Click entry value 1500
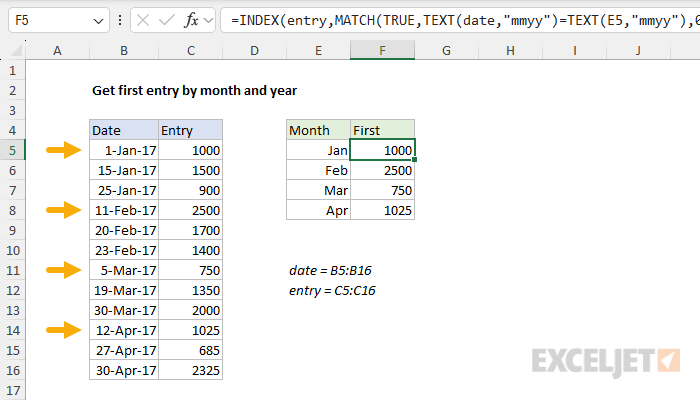Viewport: 700px width, 400px height. coord(191,171)
